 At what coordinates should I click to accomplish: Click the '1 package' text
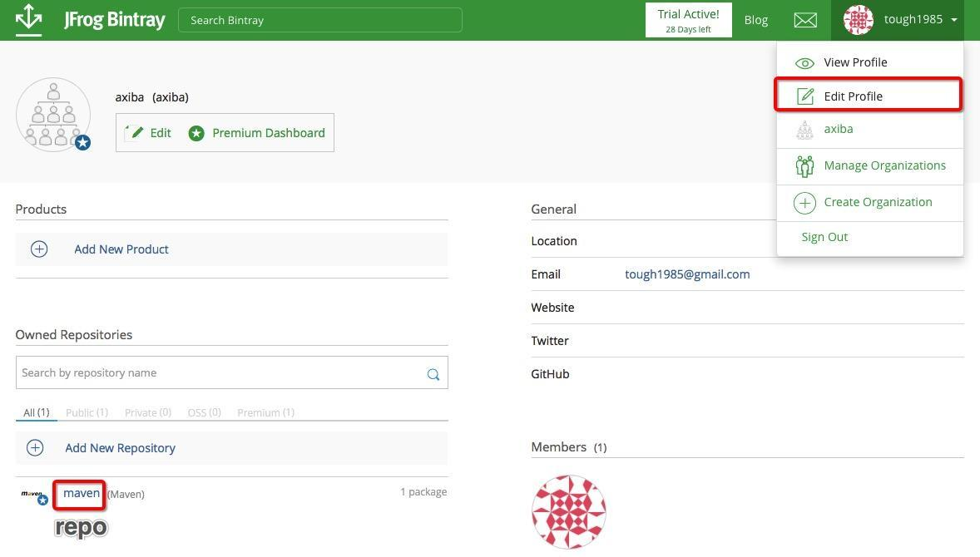coord(423,492)
